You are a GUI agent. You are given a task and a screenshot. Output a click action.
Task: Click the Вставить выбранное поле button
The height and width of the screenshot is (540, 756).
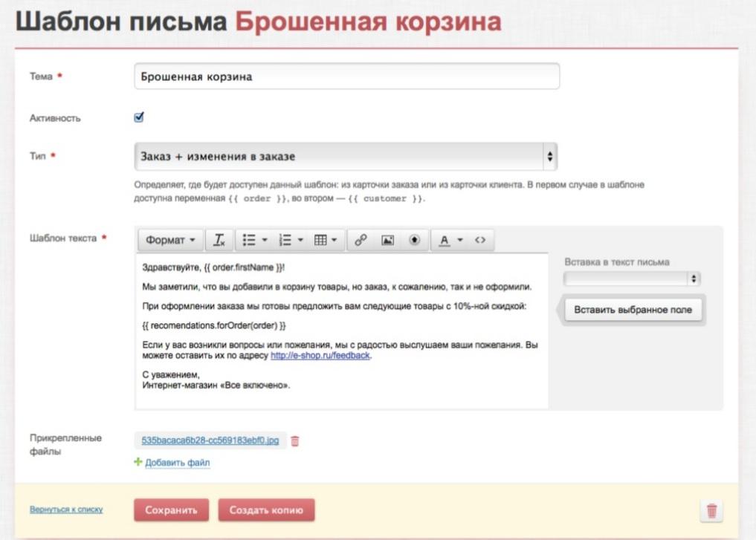point(633,310)
